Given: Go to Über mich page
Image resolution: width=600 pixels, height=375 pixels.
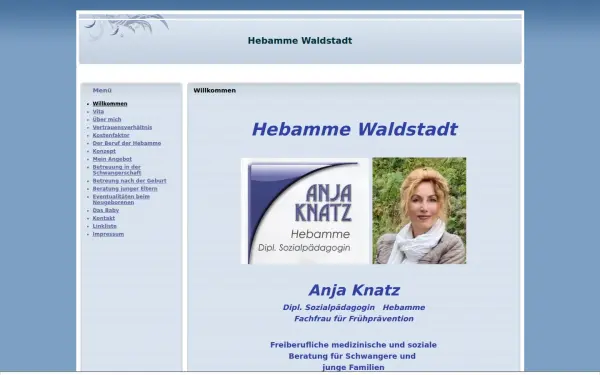Looking at the screenshot, I should [107, 119].
